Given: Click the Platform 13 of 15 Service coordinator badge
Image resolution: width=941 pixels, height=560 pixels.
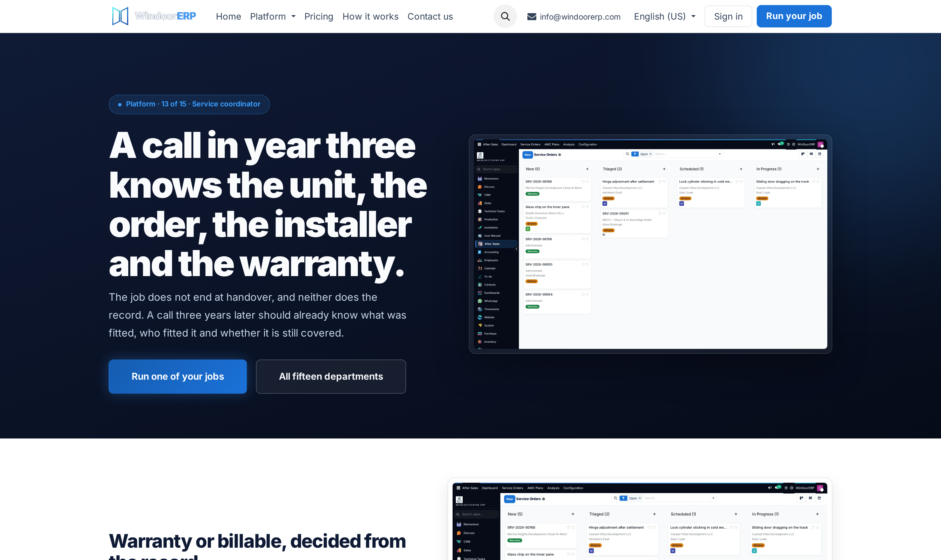Looking at the screenshot, I should (189, 104).
